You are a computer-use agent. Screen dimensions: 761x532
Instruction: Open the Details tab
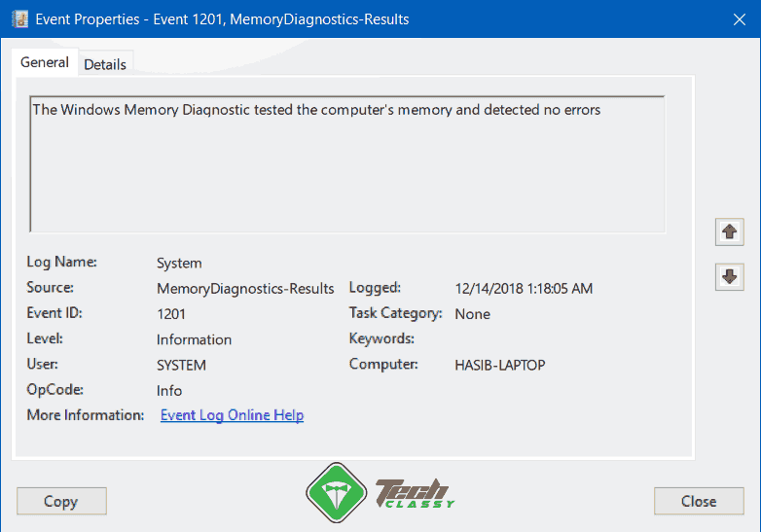tap(105, 64)
